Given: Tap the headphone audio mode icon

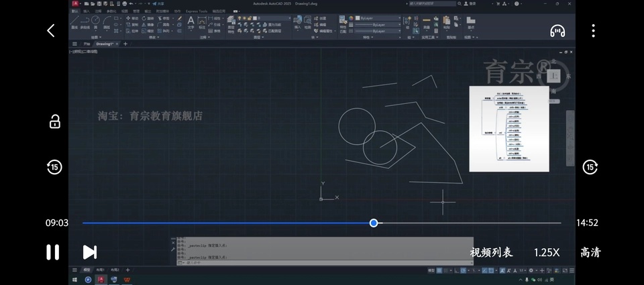Looking at the screenshot, I should pyautogui.click(x=557, y=31).
